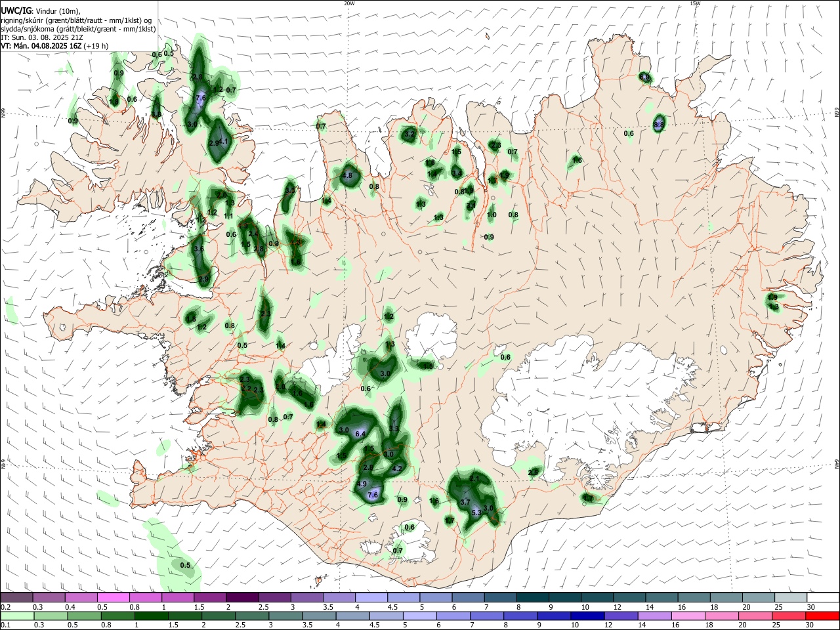Click the 4.9 precipitation value on the map

[362, 484]
